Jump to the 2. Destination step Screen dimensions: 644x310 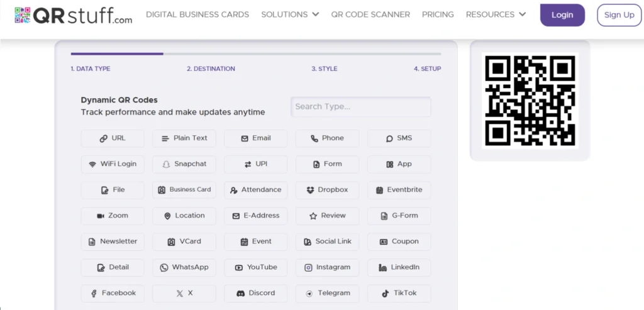[211, 69]
